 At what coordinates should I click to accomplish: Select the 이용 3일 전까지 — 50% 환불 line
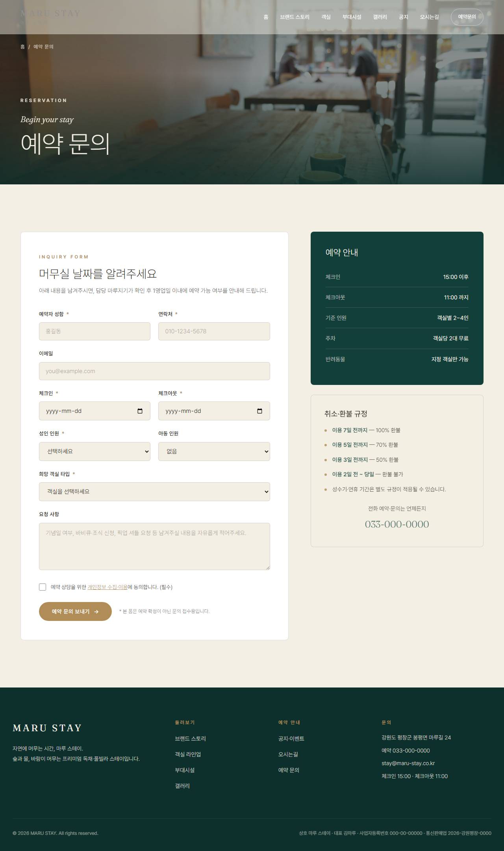pyautogui.click(x=365, y=460)
